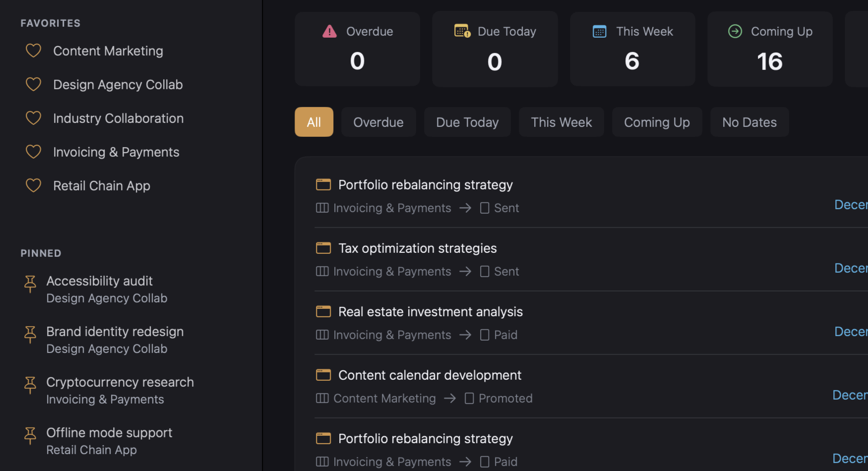Unfavorite Content Marketing via its heart icon
Image resolution: width=868 pixels, height=471 pixels.
coord(33,51)
